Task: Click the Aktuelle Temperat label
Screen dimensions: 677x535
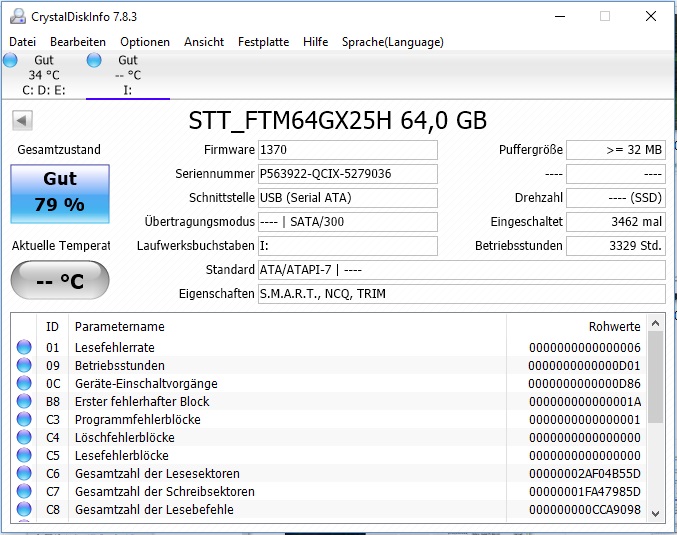Action: click(x=61, y=246)
